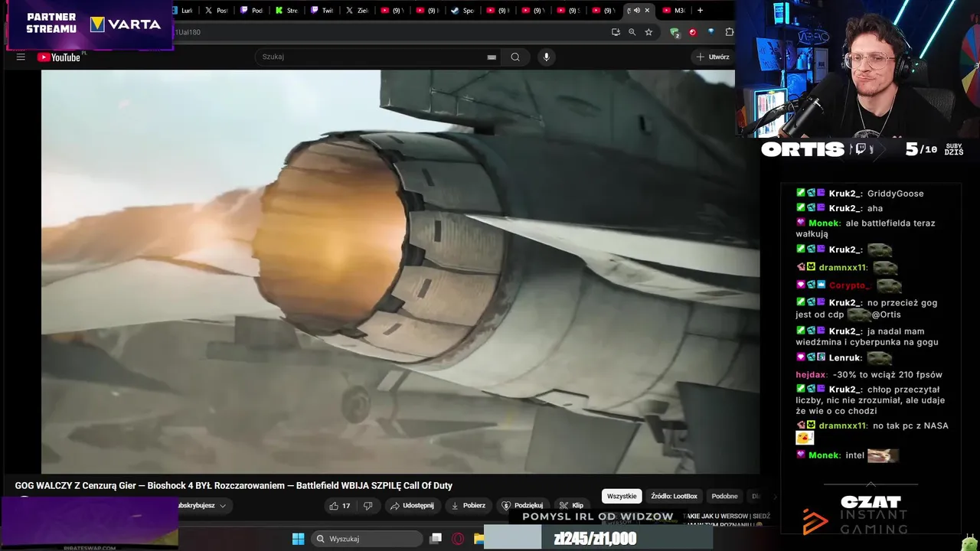Switch to the Steam Spo browser tab
Image resolution: width=980 pixels, height=551 pixels.
[x=463, y=11]
